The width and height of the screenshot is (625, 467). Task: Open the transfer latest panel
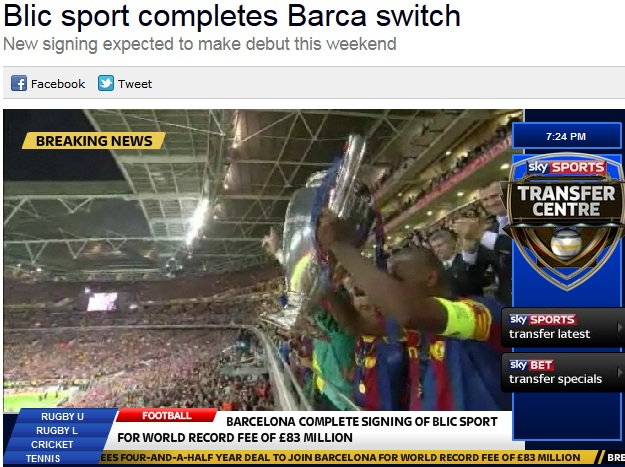click(563, 327)
